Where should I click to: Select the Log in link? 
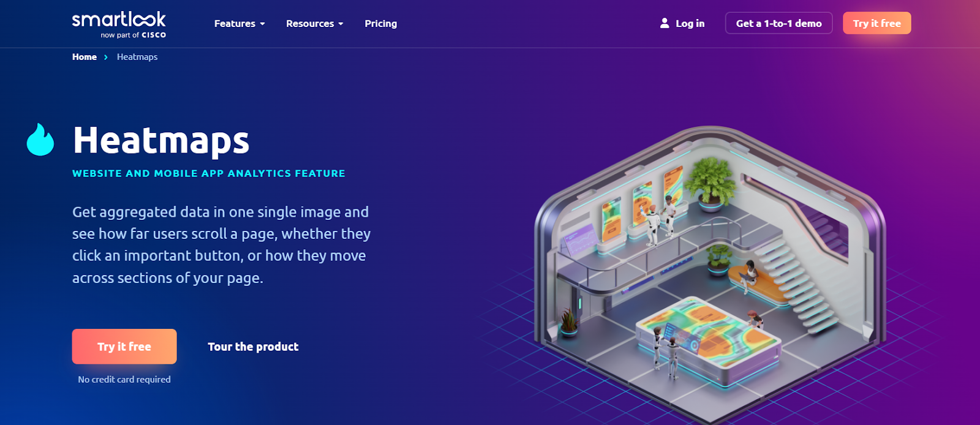point(690,23)
